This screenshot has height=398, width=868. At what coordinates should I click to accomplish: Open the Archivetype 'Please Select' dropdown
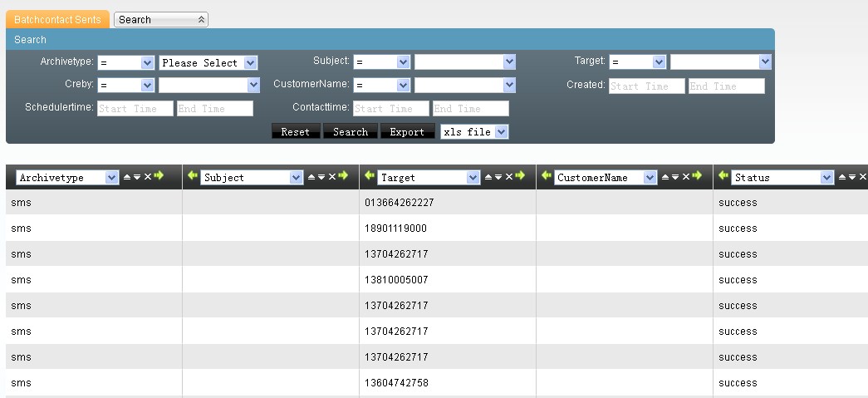pos(208,63)
